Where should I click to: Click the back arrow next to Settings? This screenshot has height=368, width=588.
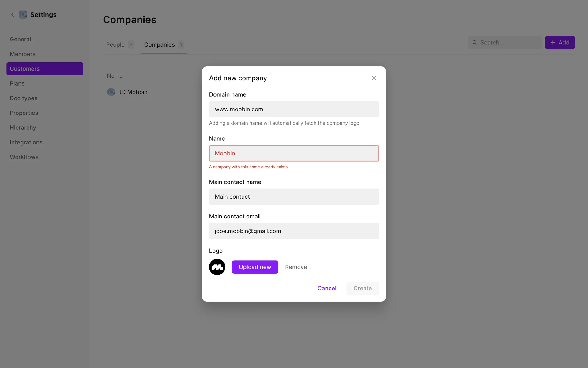pos(13,15)
